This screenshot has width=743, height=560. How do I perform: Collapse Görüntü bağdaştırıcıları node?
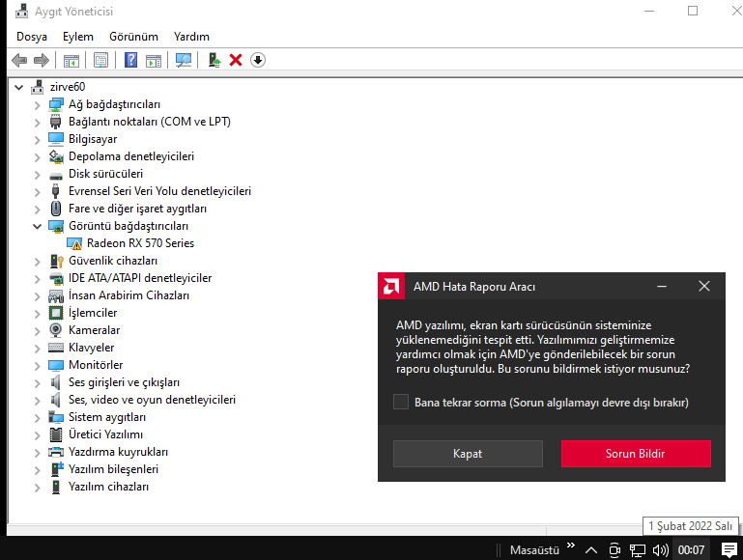pos(37,226)
